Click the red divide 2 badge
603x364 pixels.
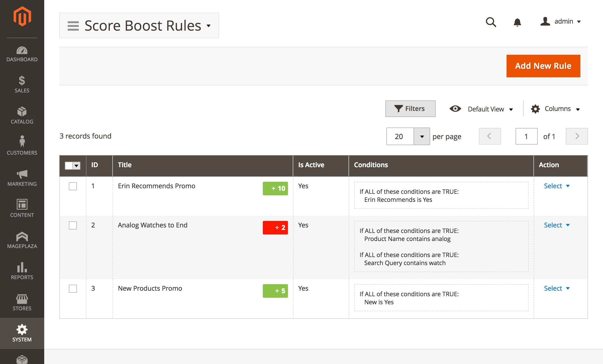click(x=275, y=228)
